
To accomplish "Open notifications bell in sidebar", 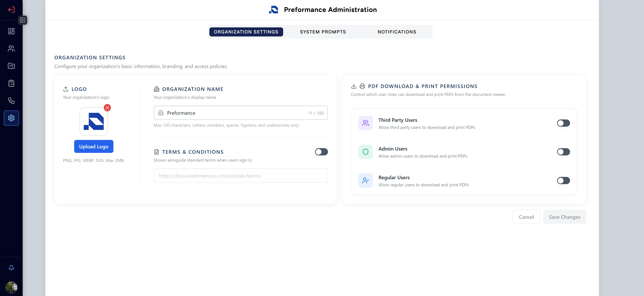I will pyautogui.click(x=11, y=268).
